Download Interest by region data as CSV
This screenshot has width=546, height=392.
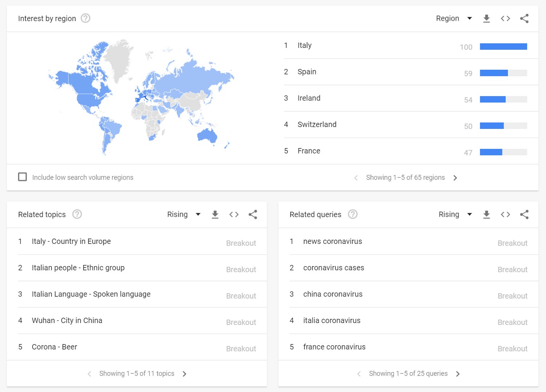pyautogui.click(x=486, y=19)
